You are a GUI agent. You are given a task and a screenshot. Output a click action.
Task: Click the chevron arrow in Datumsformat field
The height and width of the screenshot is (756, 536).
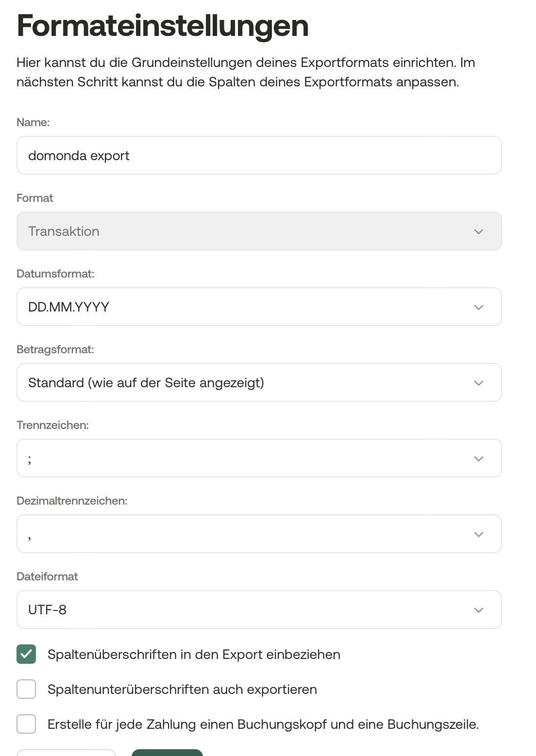(x=478, y=307)
